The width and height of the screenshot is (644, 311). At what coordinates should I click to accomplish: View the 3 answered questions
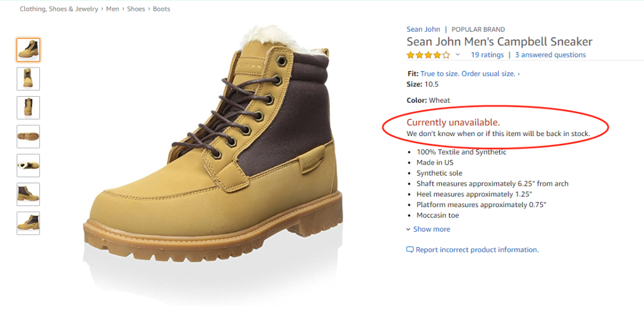[x=550, y=55]
